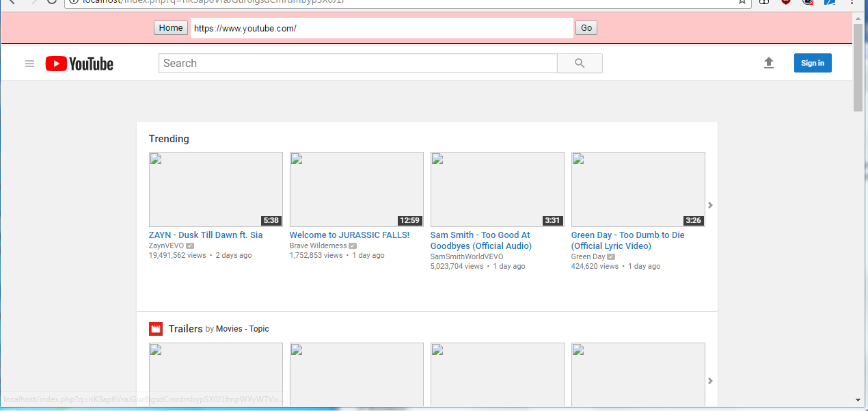Visit the Brave Wilderness channel
The width and height of the screenshot is (868, 411).
pyautogui.click(x=318, y=246)
